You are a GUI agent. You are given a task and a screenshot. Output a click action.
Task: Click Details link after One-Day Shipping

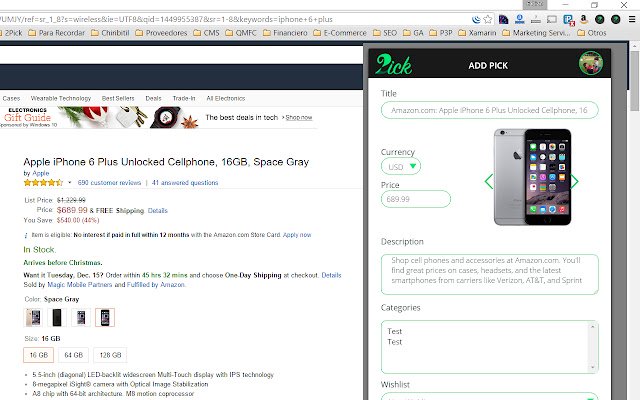tap(331, 275)
